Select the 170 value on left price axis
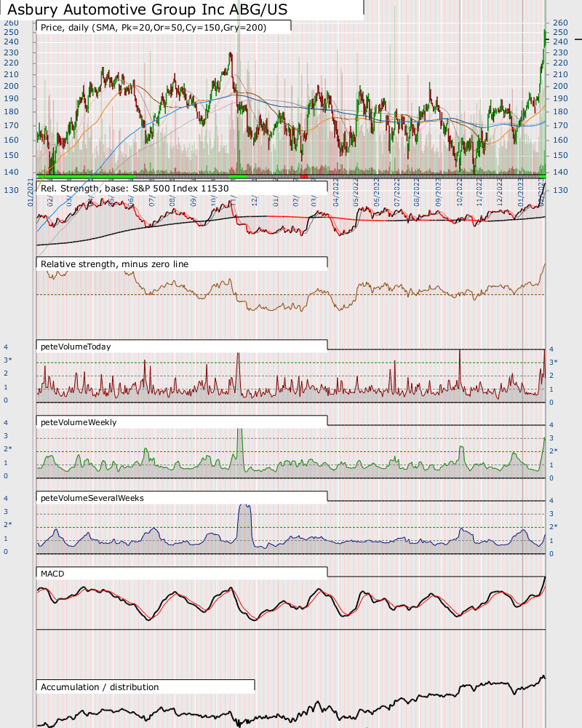Viewport: 582px width, 728px height. tap(11, 125)
